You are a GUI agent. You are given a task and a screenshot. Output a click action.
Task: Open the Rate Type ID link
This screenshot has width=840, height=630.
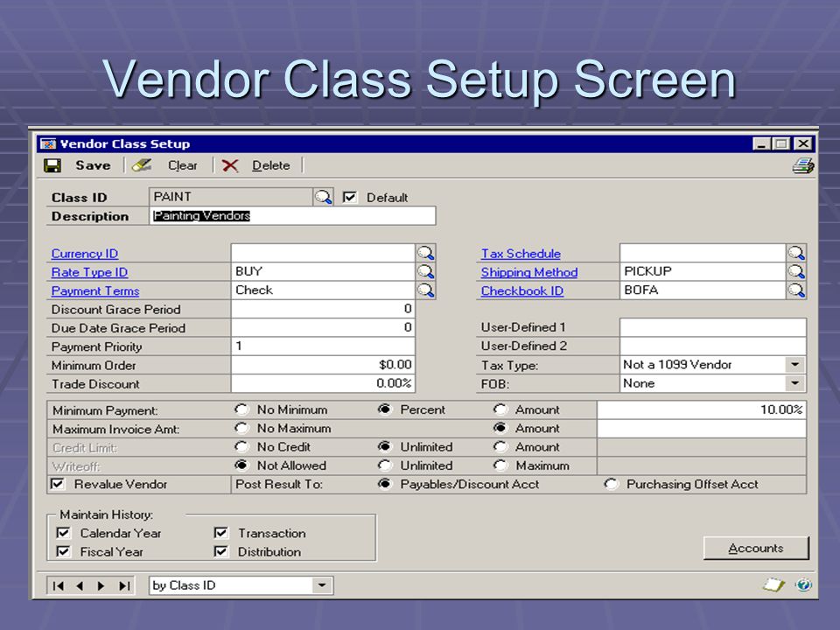click(89, 272)
